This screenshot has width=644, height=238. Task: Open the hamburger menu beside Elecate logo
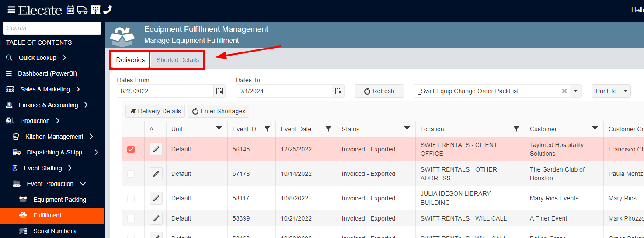coord(11,10)
